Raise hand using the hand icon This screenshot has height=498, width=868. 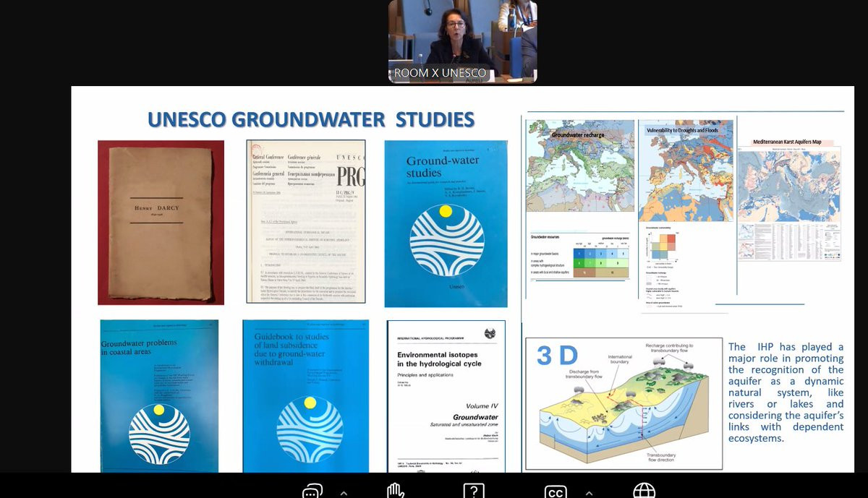click(x=395, y=491)
